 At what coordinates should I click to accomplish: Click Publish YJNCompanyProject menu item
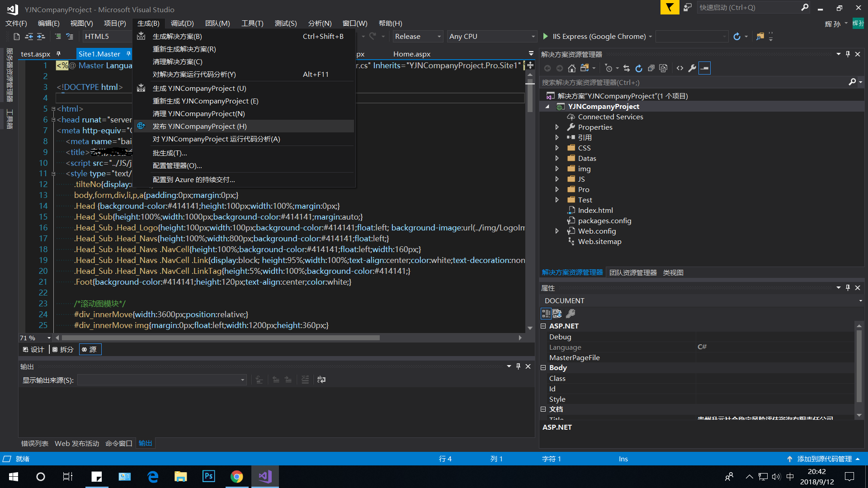tap(244, 127)
